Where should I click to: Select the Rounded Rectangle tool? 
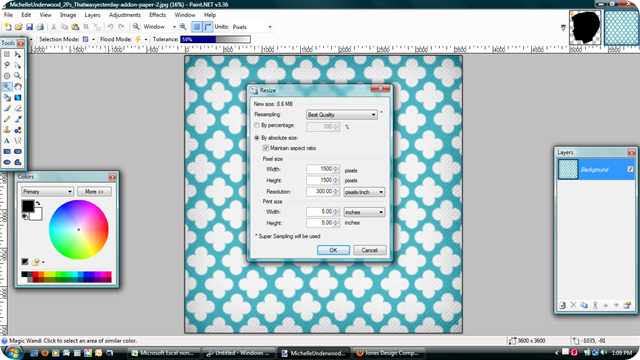point(18,151)
